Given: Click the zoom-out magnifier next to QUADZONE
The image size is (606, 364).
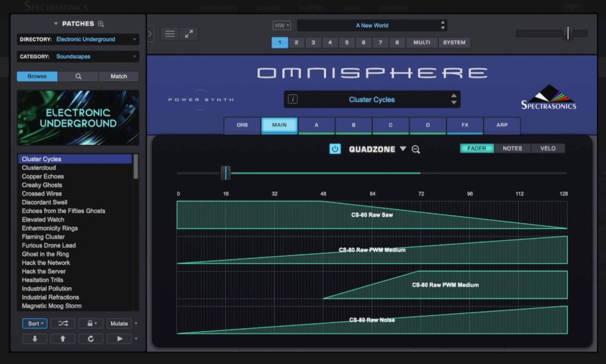Looking at the screenshot, I should 415,150.
